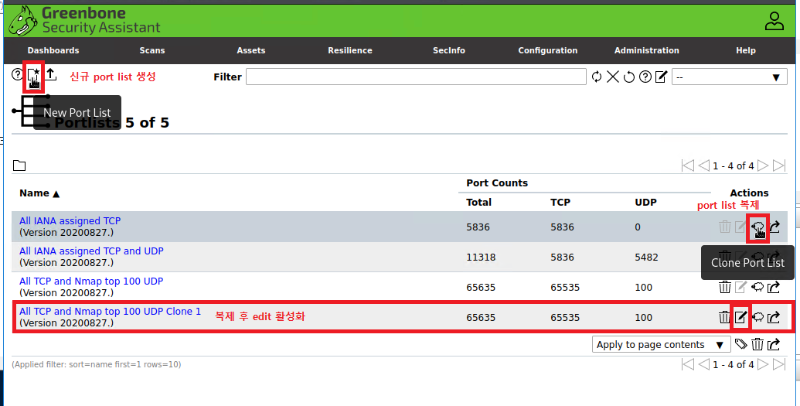Open the help icon beside New Port List

click(17, 77)
